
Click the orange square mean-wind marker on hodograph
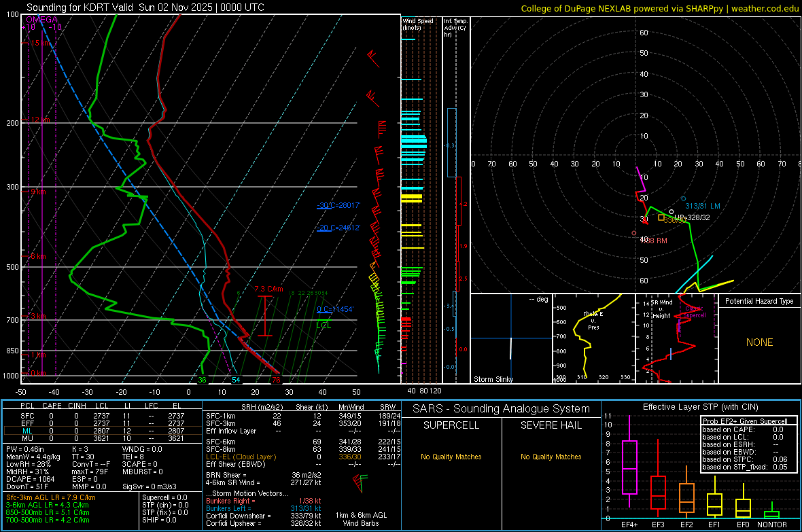click(661, 217)
